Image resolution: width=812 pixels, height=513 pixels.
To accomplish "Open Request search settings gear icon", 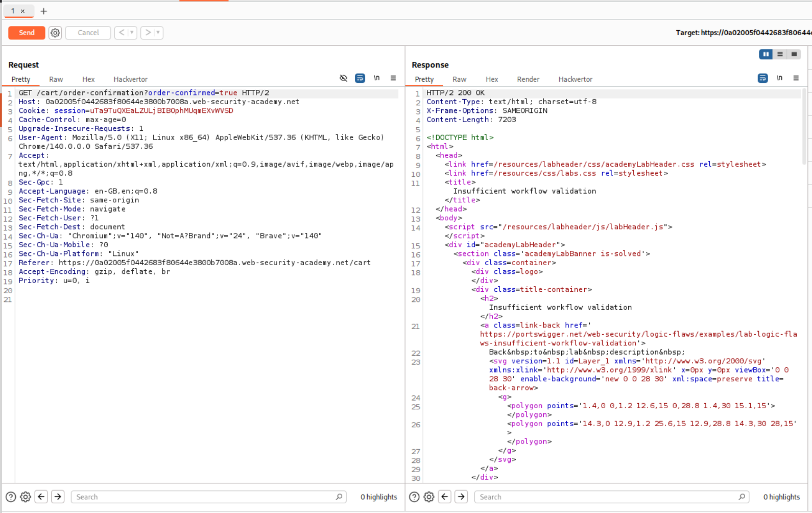I will click(25, 497).
